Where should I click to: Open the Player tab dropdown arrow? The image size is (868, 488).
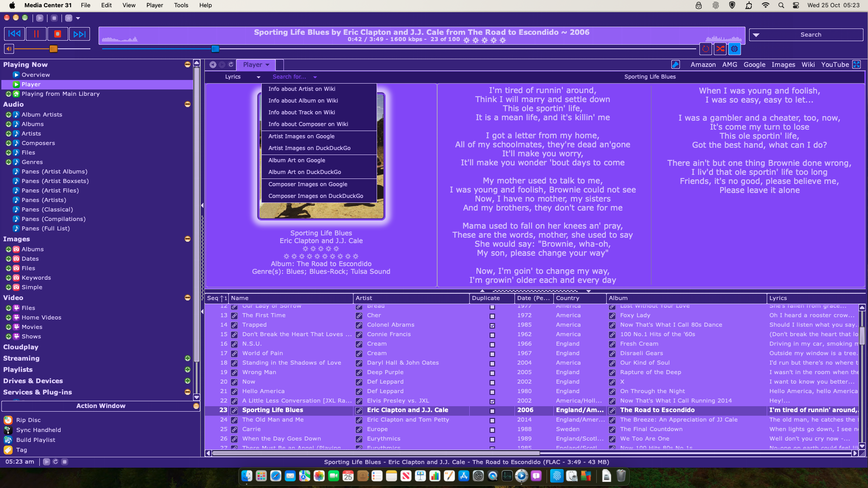pos(268,65)
